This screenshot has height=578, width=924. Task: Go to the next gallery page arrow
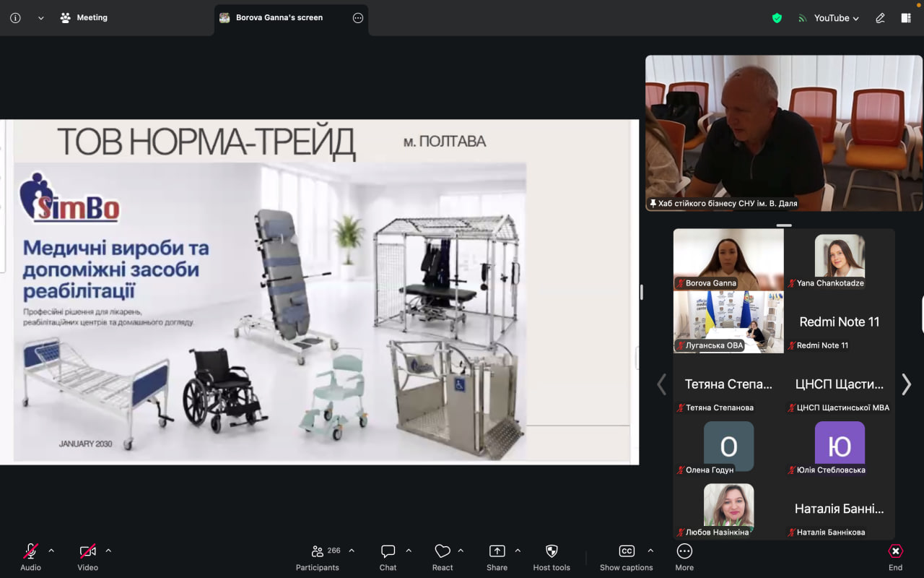(907, 384)
